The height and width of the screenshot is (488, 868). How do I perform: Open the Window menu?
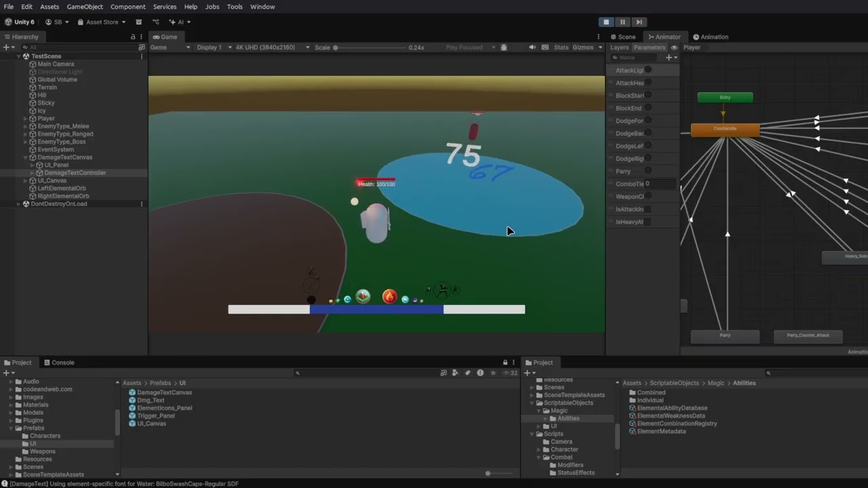point(262,7)
